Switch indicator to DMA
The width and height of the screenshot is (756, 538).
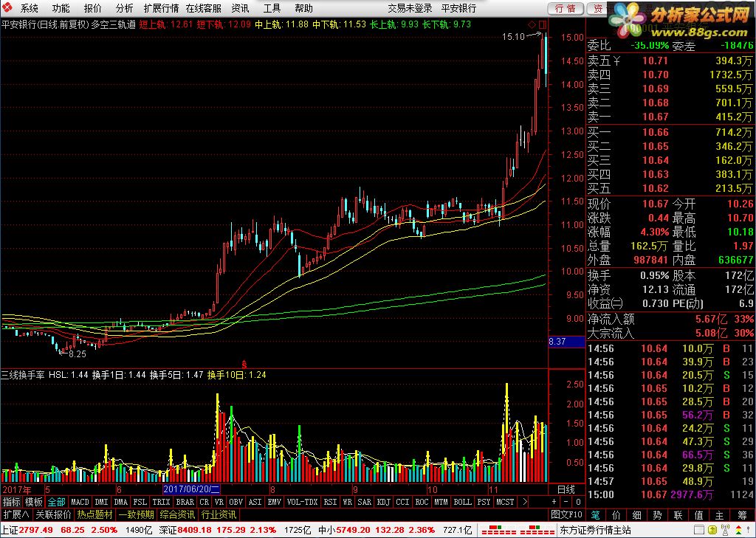[x=121, y=502]
